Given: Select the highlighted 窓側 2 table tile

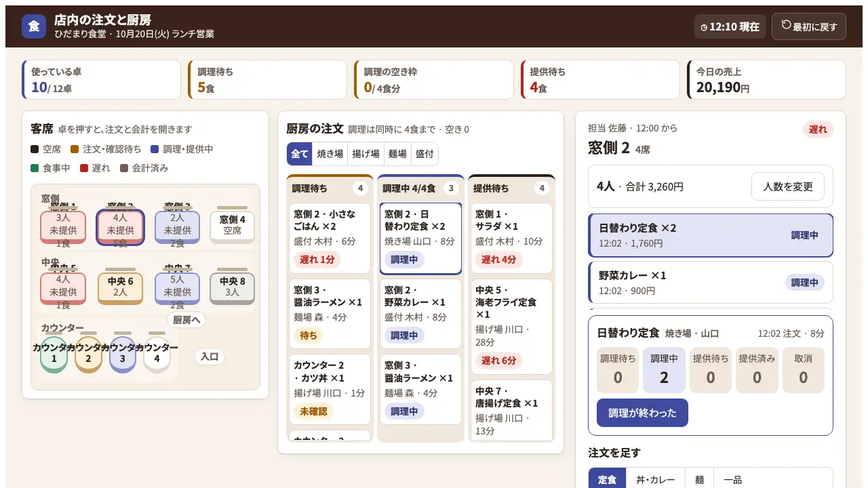Looking at the screenshot, I should pos(120,227).
